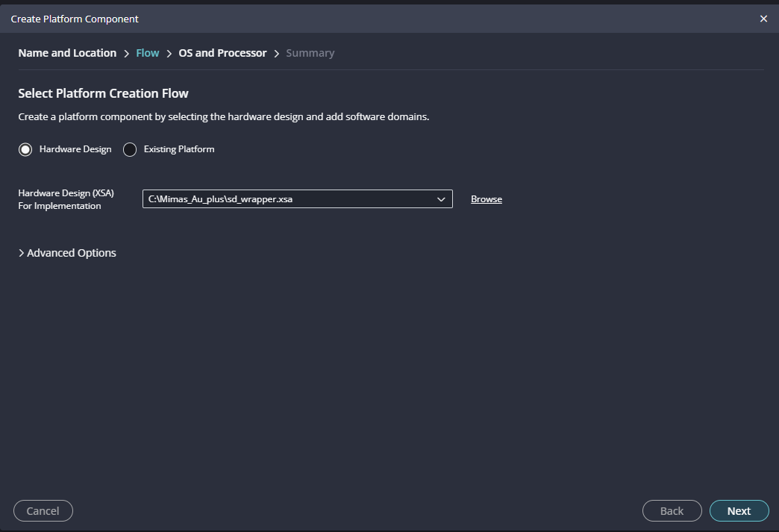Image resolution: width=779 pixels, height=532 pixels.
Task: Expand the Advanced Options section
Action: [72, 253]
